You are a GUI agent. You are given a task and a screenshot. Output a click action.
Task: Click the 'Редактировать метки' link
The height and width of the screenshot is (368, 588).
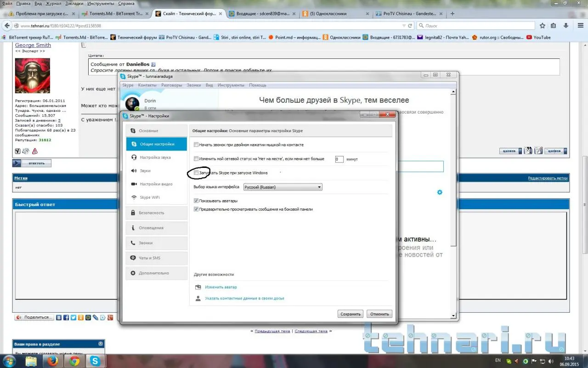tap(548, 178)
